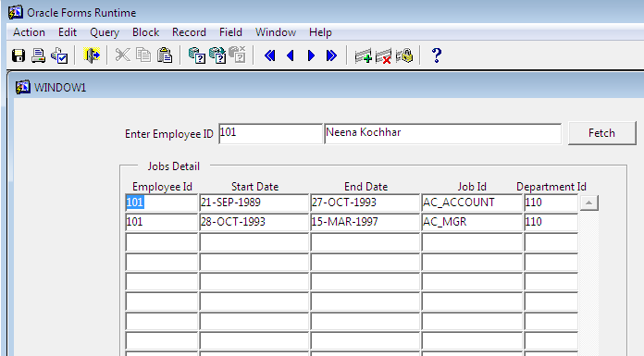Click End Date 15-MAR-1997 cell
The image size is (644, 356).
(365, 222)
